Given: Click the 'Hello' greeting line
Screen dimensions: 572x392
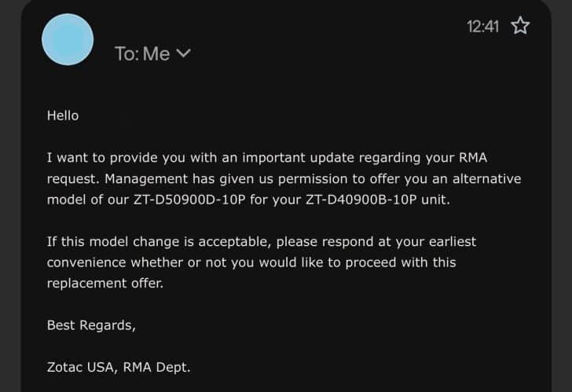Looking at the screenshot, I should (63, 115).
